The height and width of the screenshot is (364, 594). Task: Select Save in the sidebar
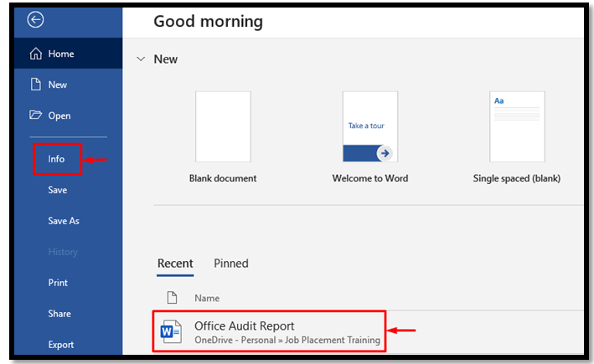[58, 190]
